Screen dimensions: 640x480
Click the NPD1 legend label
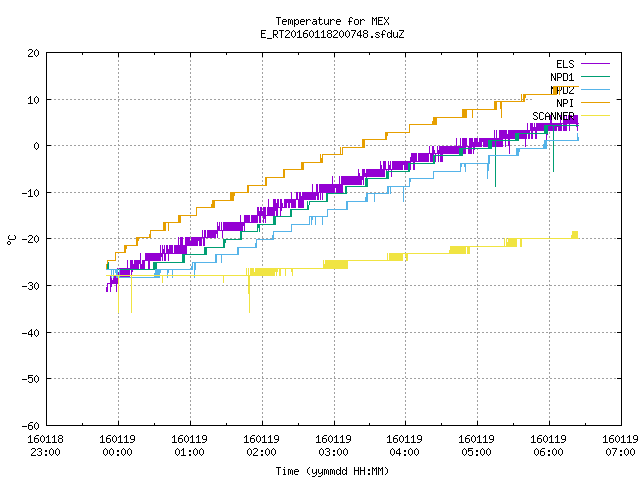[562, 77]
